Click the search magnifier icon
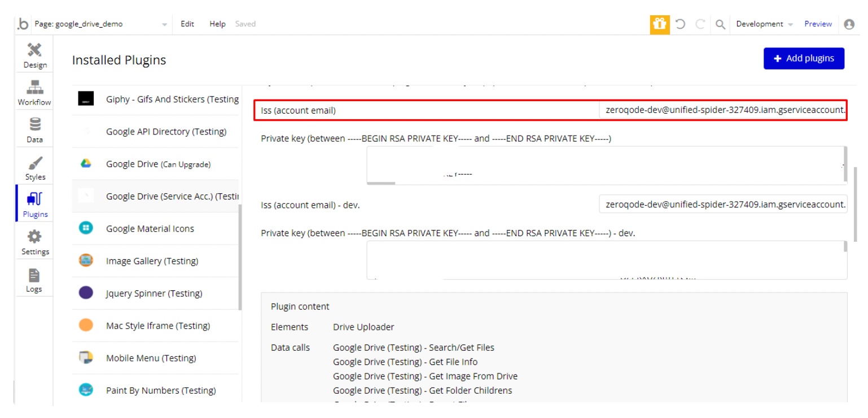Image resolution: width=868 pixels, height=418 pixels. point(720,24)
